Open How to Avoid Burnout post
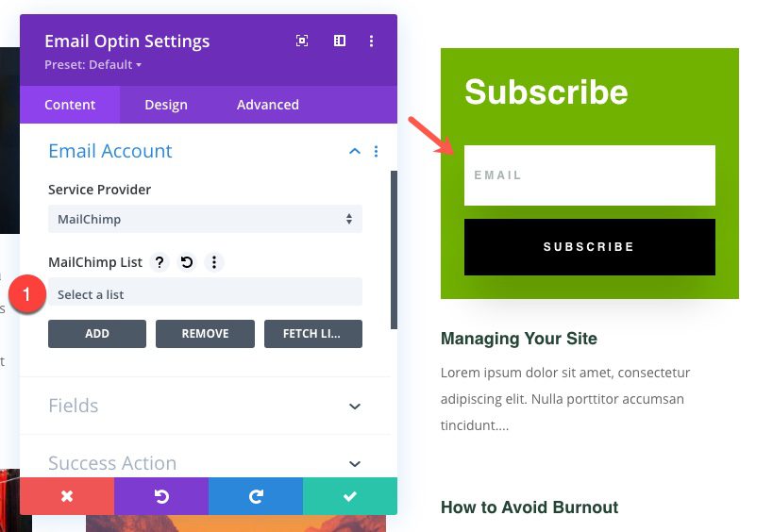The image size is (773, 532). click(x=529, y=507)
